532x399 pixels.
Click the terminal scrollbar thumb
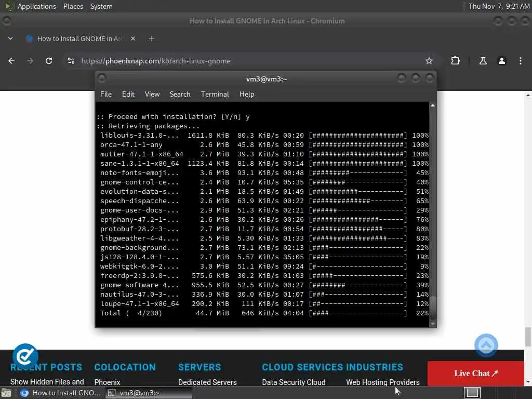pos(433,308)
